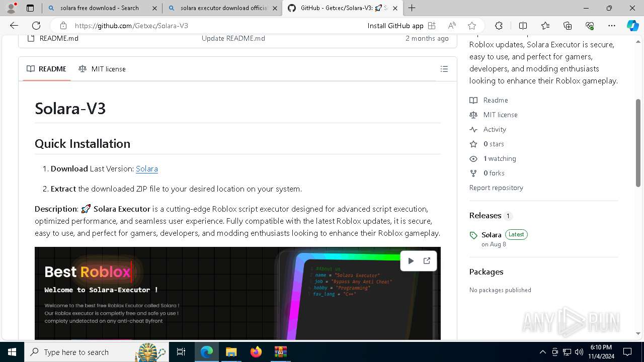This screenshot has width=644, height=362.
Task: Open browser Extensions puzzle icon
Action: [499, 26]
